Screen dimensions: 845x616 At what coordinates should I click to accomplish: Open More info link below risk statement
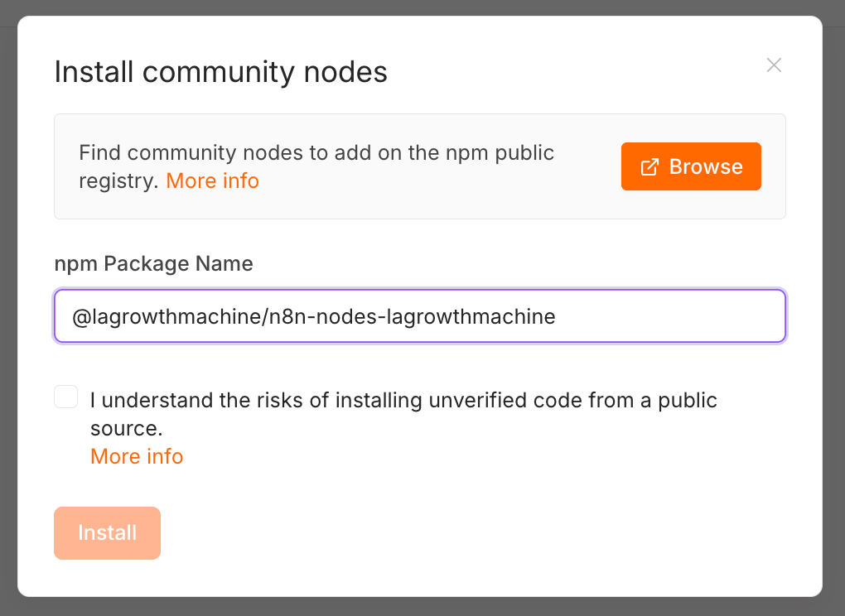pos(137,456)
